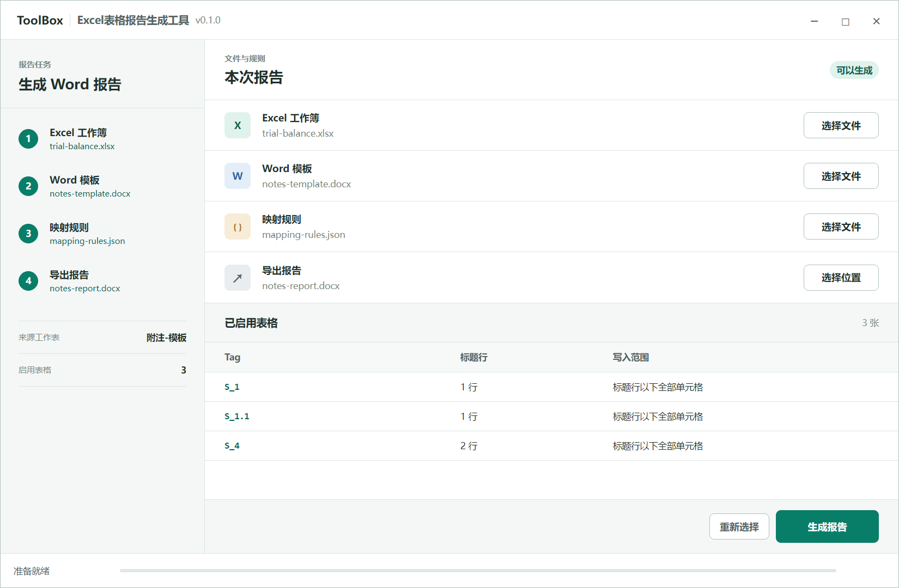Click trial-balance.xlsx filename in main panel
The width and height of the screenshot is (899, 588).
(x=297, y=133)
